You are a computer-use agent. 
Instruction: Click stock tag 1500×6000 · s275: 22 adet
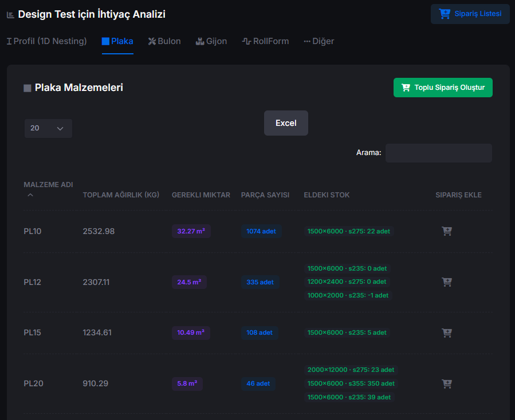pos(349,231)
